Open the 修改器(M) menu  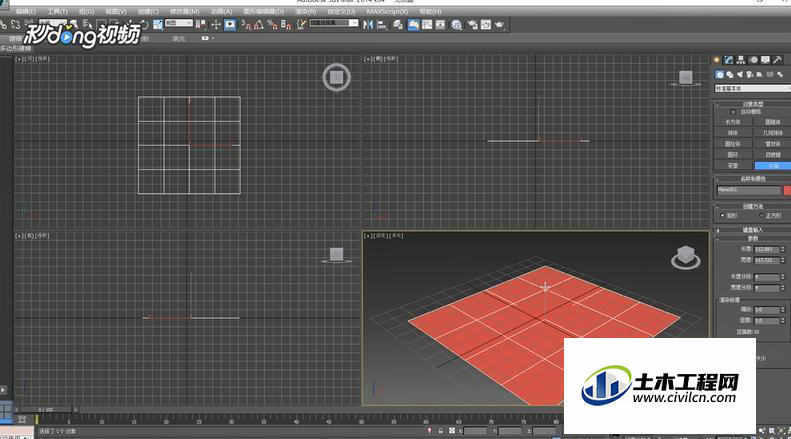pyautogui.click(x=184, y=11)
